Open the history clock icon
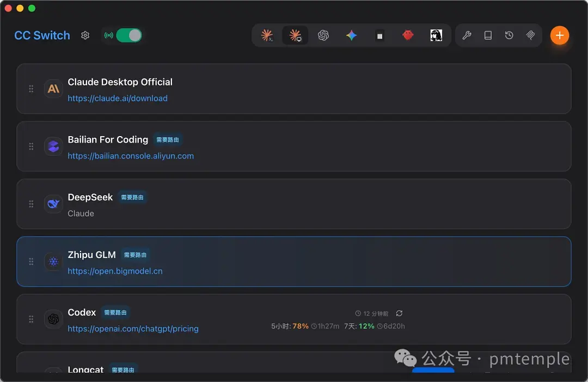588x382 pixels. click(x=509, y=35)
